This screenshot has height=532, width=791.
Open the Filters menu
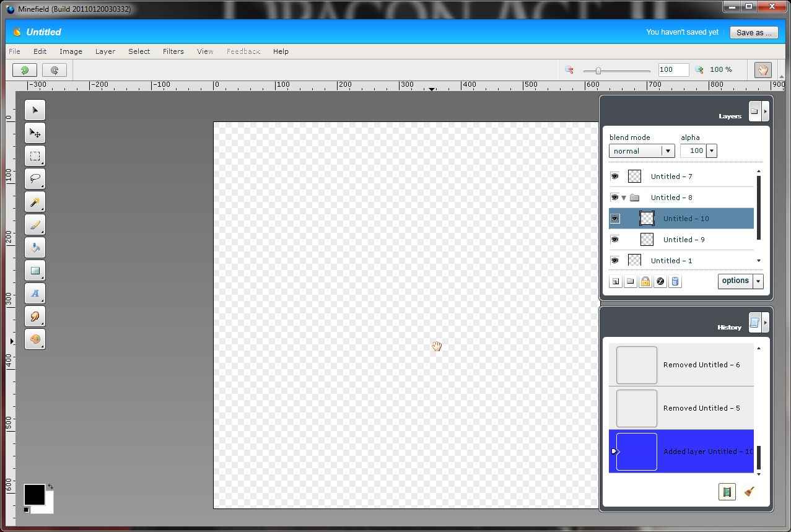173,51
